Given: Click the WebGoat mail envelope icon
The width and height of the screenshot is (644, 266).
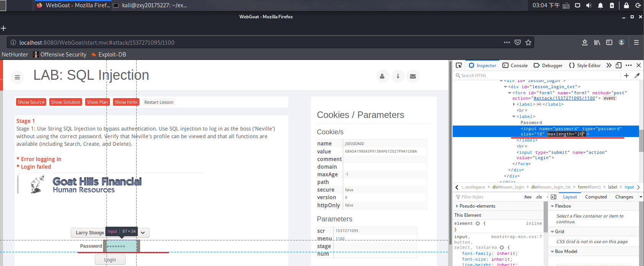Looking at the screenshot, I should pyautogui.click(x=413, y=76).
